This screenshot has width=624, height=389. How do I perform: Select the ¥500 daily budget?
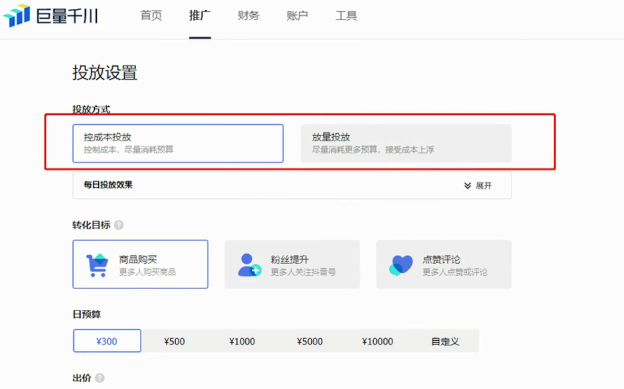tap(174, 341)
